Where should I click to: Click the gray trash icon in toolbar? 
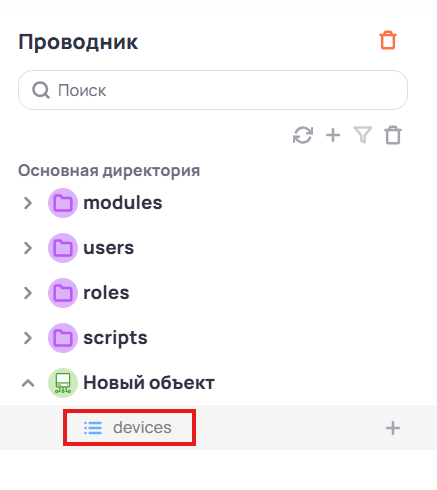[393, 135]
